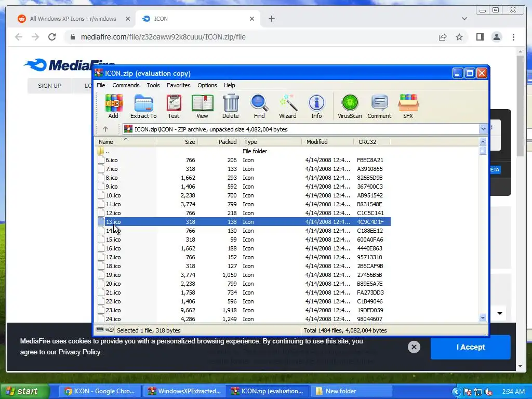Click MediaFire SIGN UP button
532x399 pixels.
49,86
